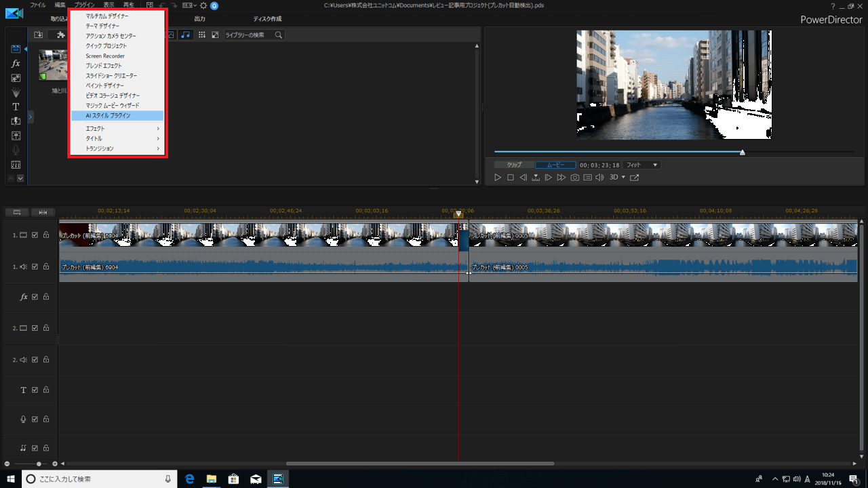
Task: Disable video track 1 checkbox
Action: pos(35,235)
